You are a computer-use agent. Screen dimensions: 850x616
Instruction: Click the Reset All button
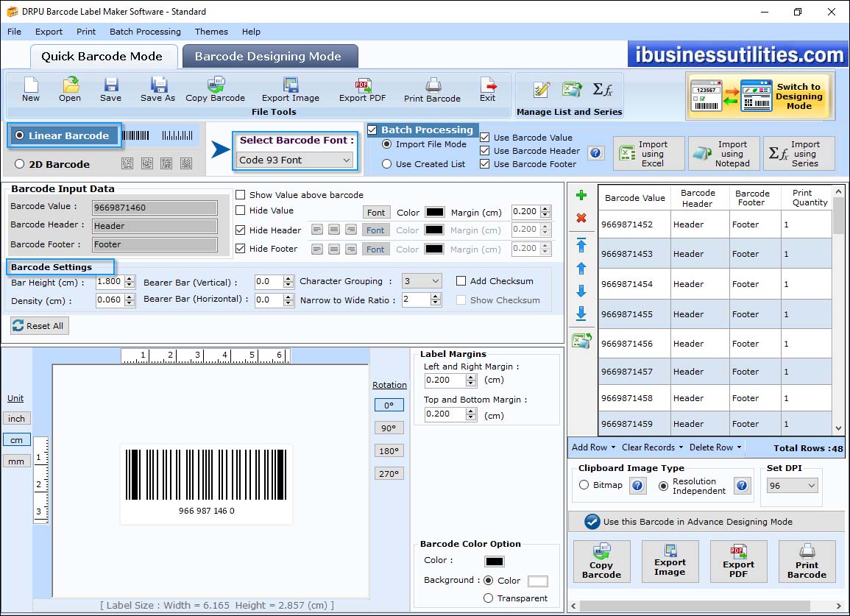(x=40, y=326)
